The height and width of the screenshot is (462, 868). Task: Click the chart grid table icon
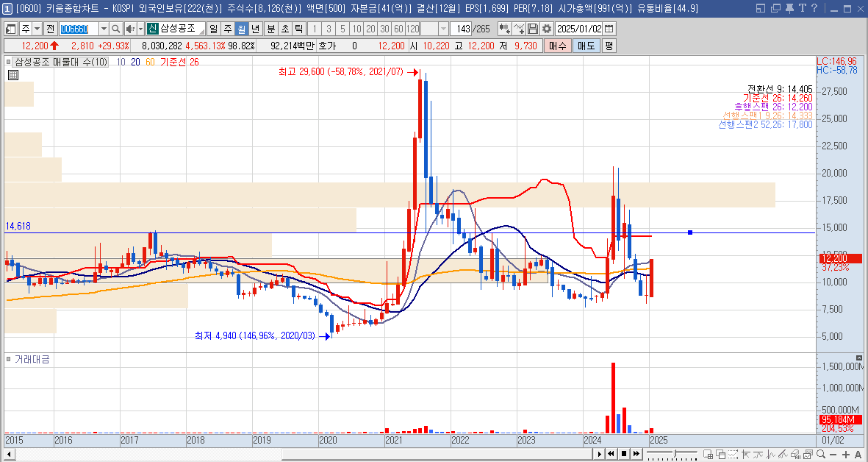13,75
